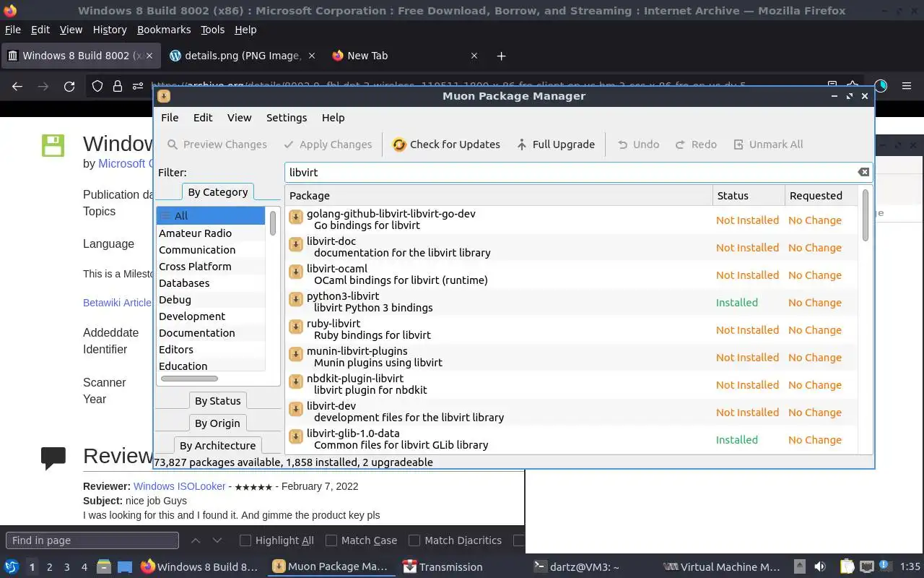Click Check for Updates in Muon toolbar
Viewport: 924px width, 578px height.
pos(446,144)
